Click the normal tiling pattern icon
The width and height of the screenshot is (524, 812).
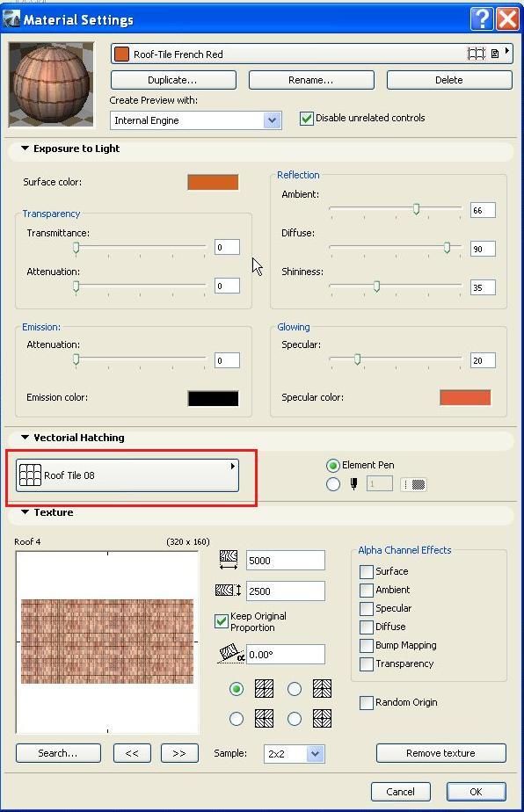[265, 689]
